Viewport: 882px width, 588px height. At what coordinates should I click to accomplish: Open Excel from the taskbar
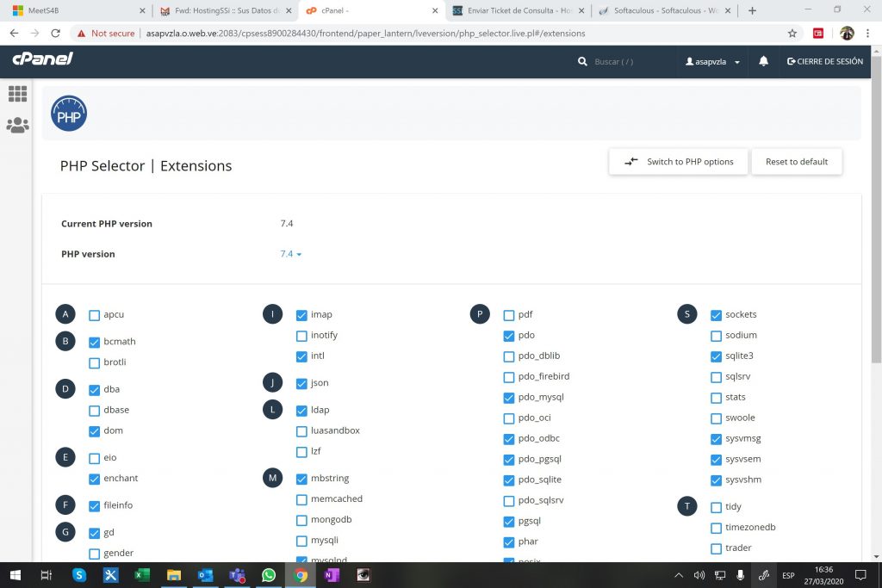click(142, 575)
